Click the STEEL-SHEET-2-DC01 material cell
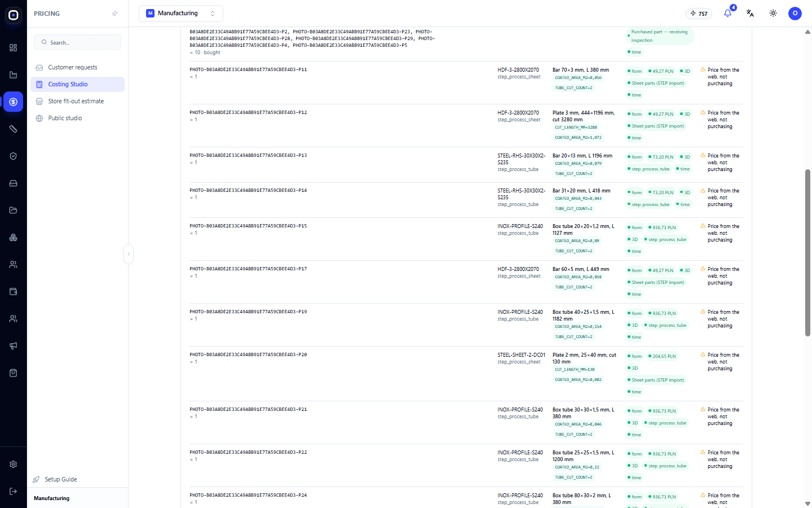Screen dimensions: 812x508 pos(521,355)
